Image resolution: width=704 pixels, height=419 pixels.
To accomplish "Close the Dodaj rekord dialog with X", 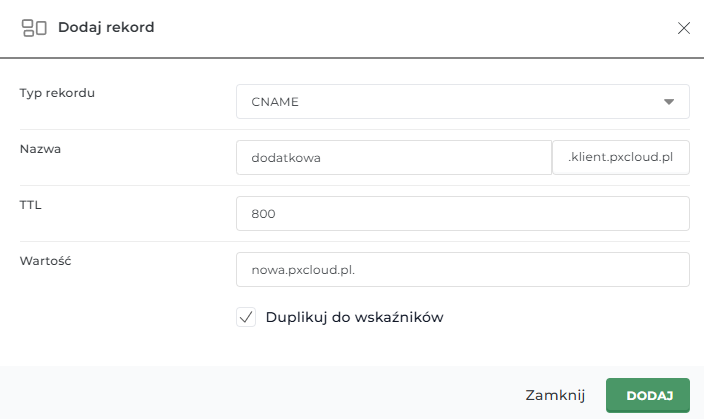I will click(x=684, y=28).
